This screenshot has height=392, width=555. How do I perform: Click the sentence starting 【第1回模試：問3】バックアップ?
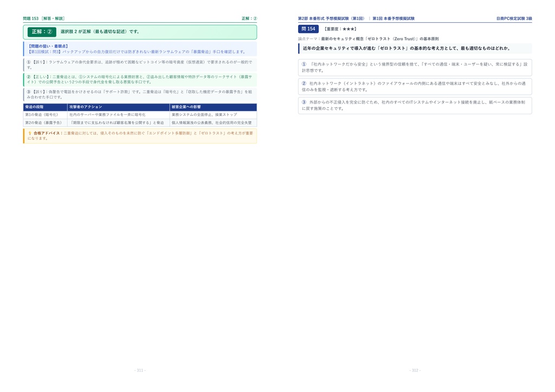tap(137, 52)
